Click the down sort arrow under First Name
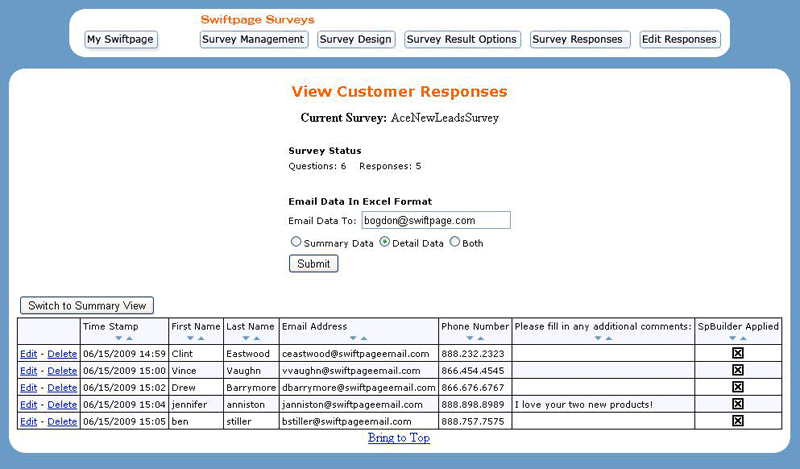 pos(190,338)
